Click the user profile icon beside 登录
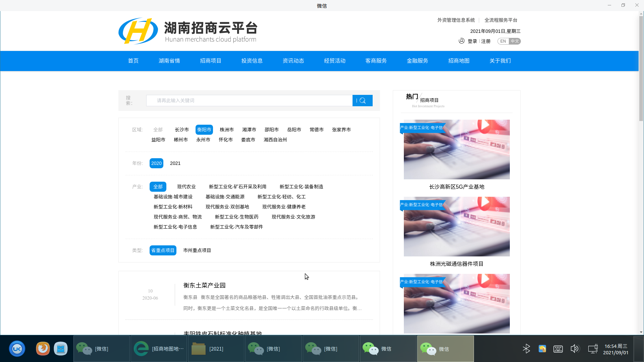This screenshot has width=644, height=362. (462, 41)
